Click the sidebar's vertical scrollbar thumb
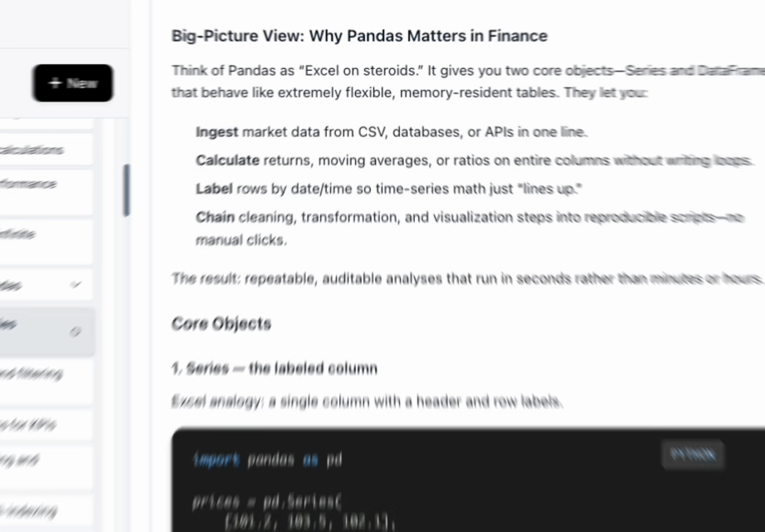 (x=126, y=190)
